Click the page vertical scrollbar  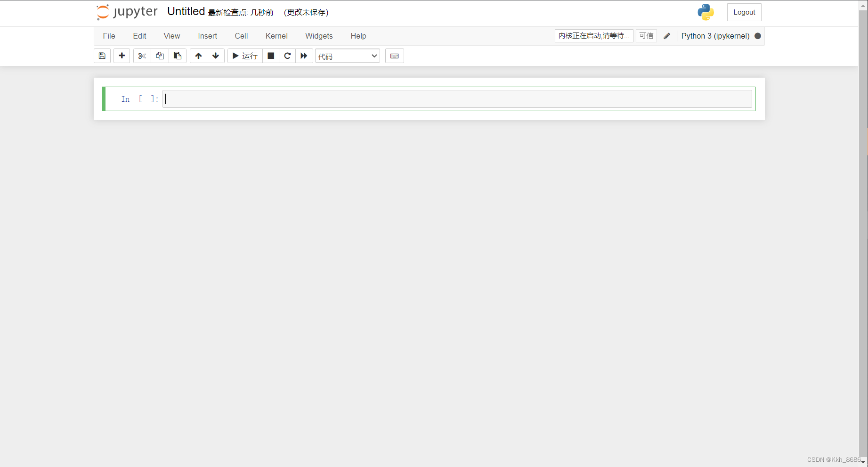point(863,233)
